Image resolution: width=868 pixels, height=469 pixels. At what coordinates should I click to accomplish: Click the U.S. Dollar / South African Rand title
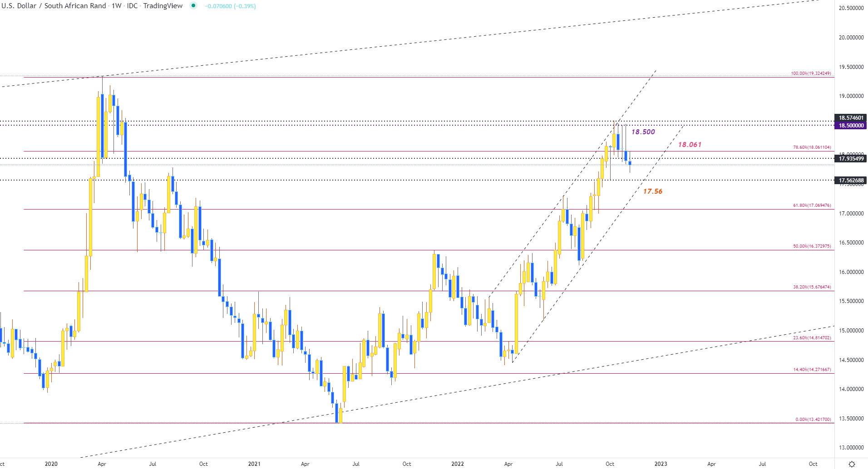(x=54, y=6)
